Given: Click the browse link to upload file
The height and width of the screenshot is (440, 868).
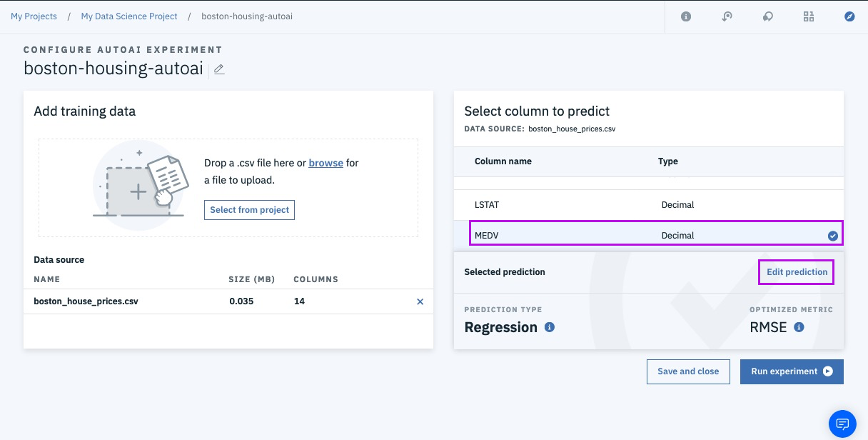Looking at the screenshot, I should click(325, 163).
